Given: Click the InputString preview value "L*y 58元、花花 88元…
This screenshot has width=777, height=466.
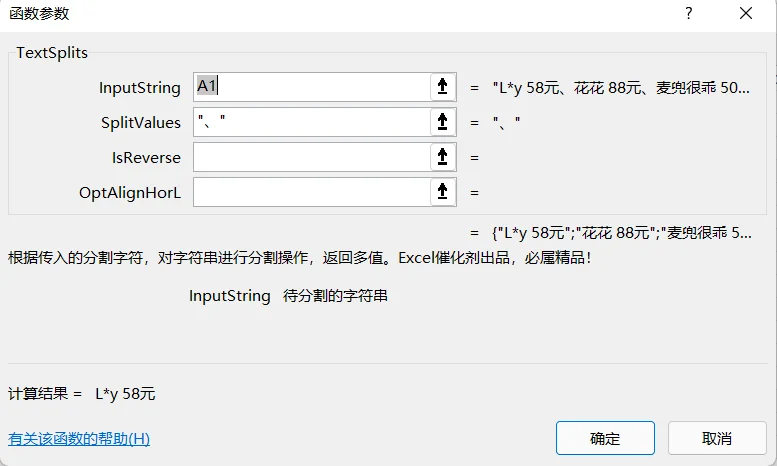Looking at the screenshot, I should click(x=621, y=88).
